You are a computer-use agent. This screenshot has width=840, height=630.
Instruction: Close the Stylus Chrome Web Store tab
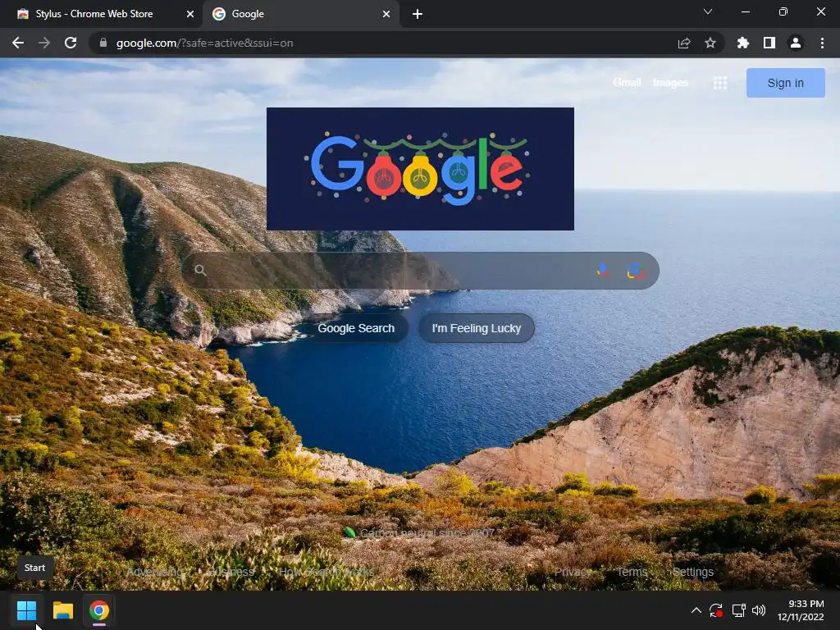tap(190, 14)
